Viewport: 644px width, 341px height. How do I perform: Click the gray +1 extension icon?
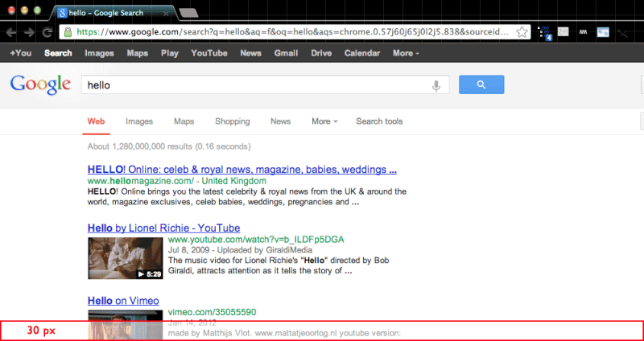[563, 31]
